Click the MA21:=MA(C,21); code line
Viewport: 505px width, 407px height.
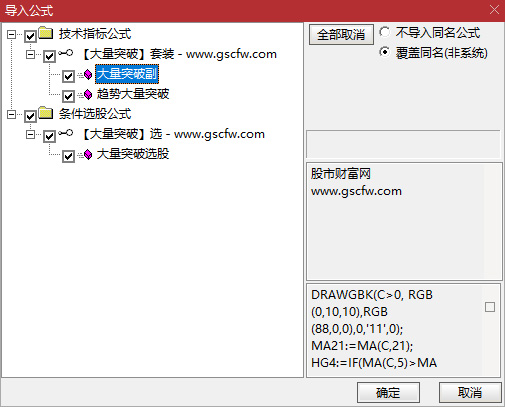point(362,346)
